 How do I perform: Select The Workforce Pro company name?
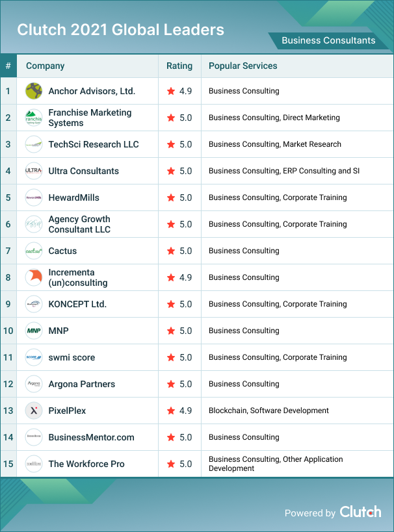pos(86,464)
